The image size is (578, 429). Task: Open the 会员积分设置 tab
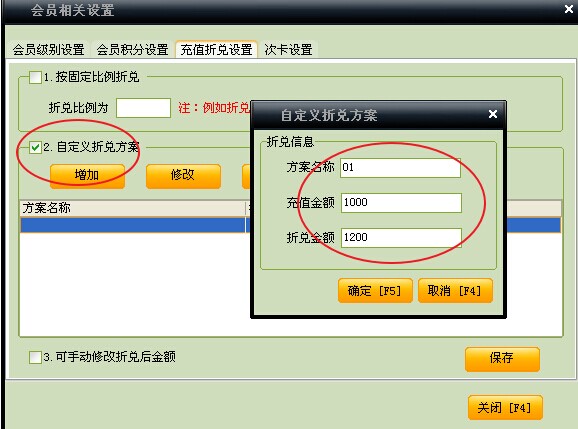[x=132, y=49]
